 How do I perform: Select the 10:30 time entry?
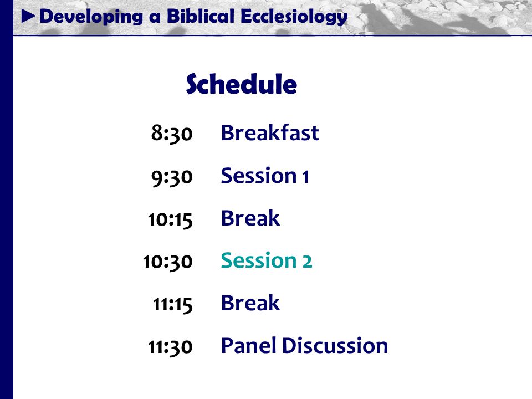point(168,262)
